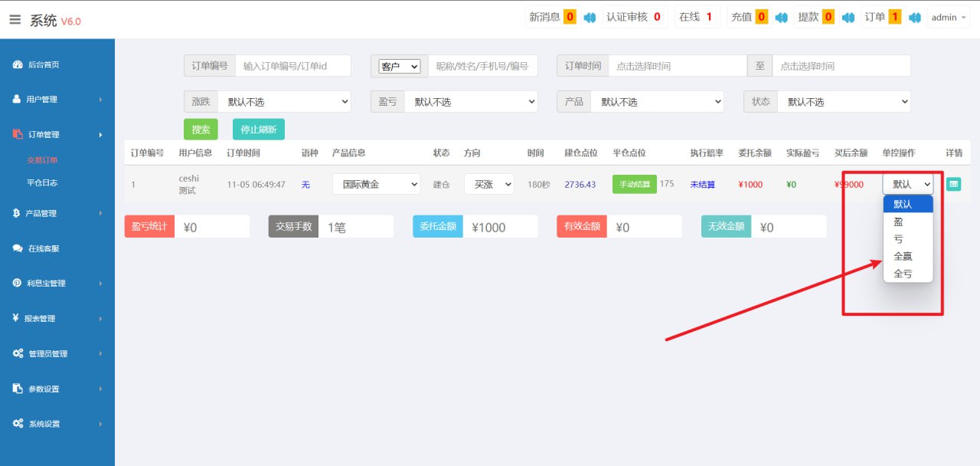
Task: Open the 平仓日志 submenu item
Action: 42,183
